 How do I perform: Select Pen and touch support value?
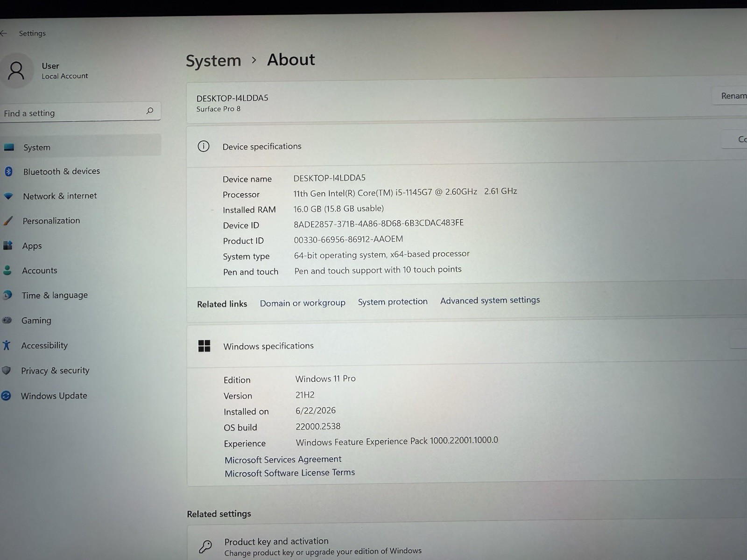(x=378, y=270)
